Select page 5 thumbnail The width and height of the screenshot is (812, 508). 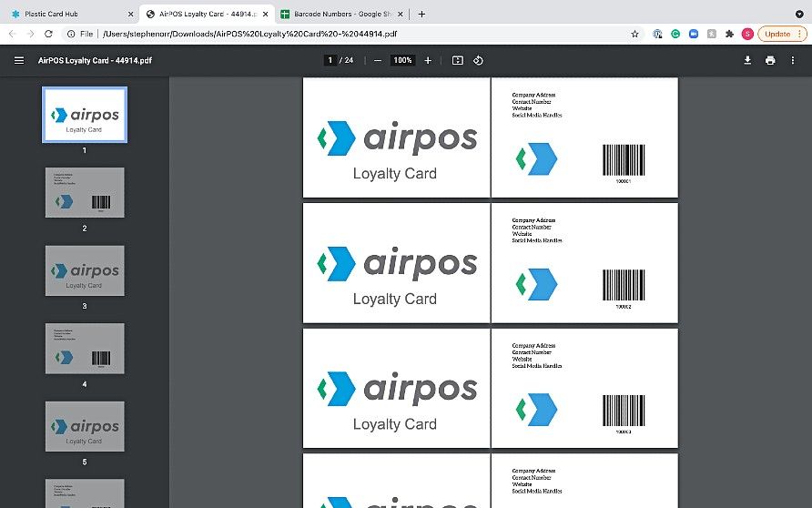(x=85, y=426)
